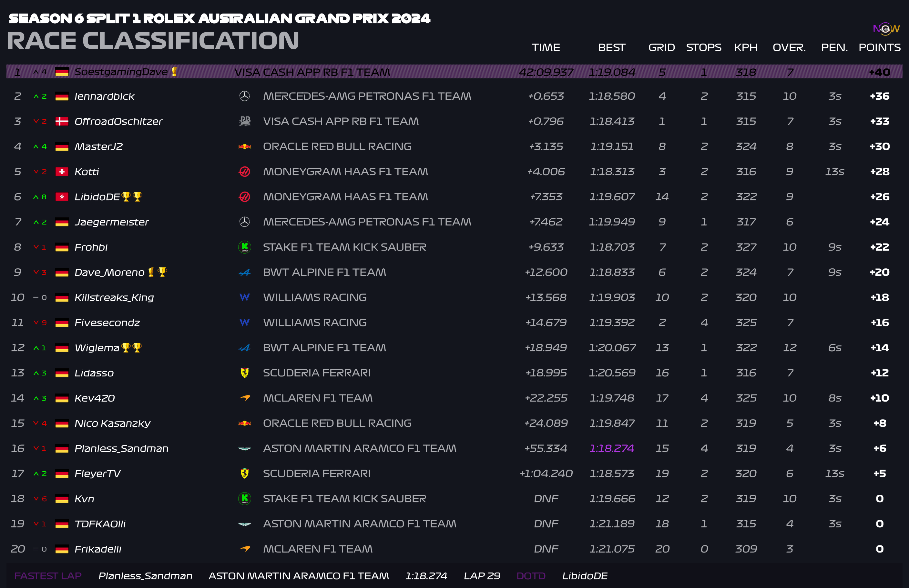
Task: Click the Red Bull logo in MasterJ2's row
Action: [244, 146]
